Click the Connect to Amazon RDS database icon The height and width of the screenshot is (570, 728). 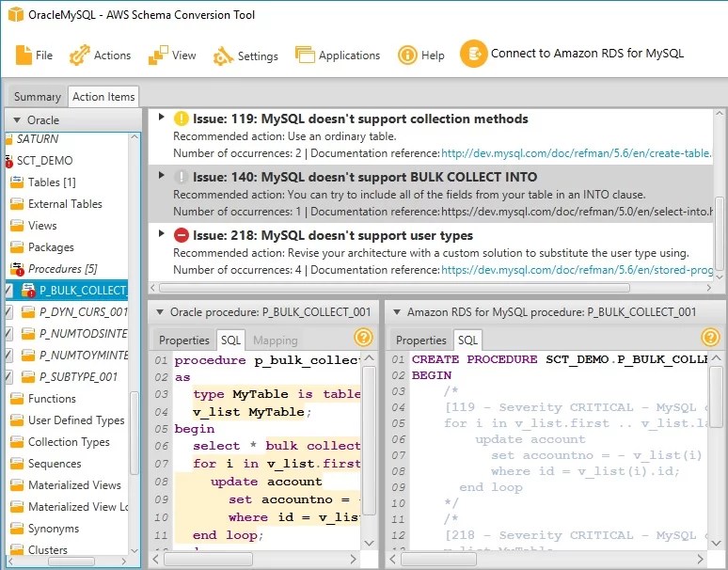click(473, 54)
